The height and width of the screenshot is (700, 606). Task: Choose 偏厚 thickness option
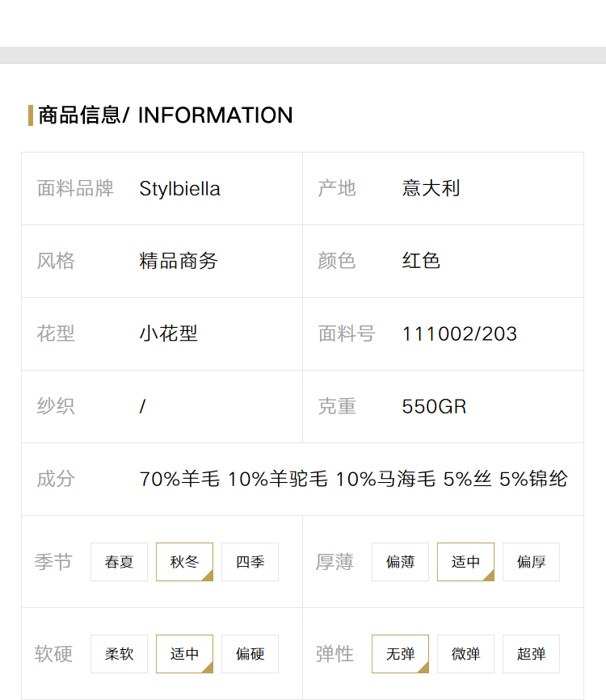531,562
